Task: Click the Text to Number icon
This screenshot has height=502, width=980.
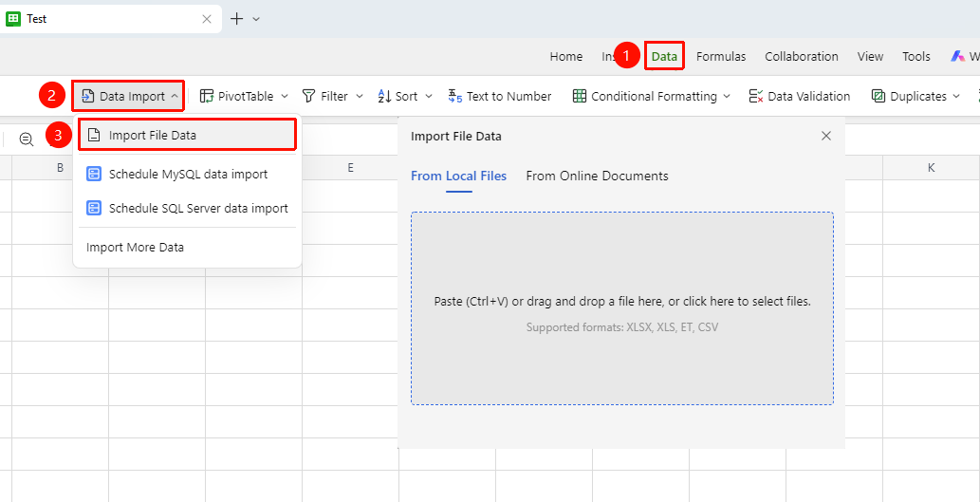Action: click(x=455, y=96)
